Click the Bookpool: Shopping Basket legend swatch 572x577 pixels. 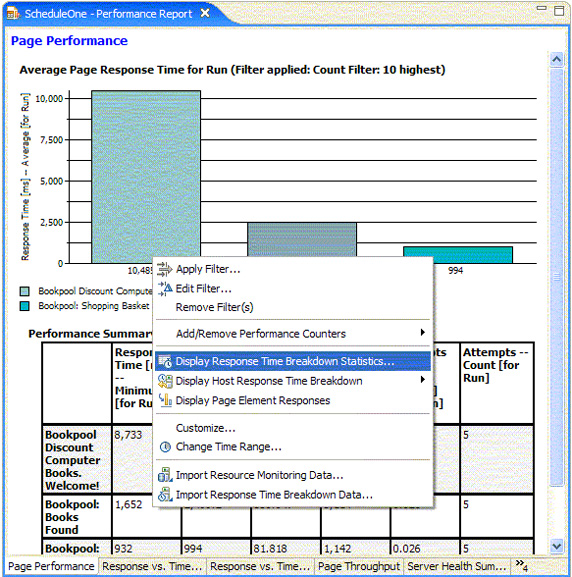(25, 306)
